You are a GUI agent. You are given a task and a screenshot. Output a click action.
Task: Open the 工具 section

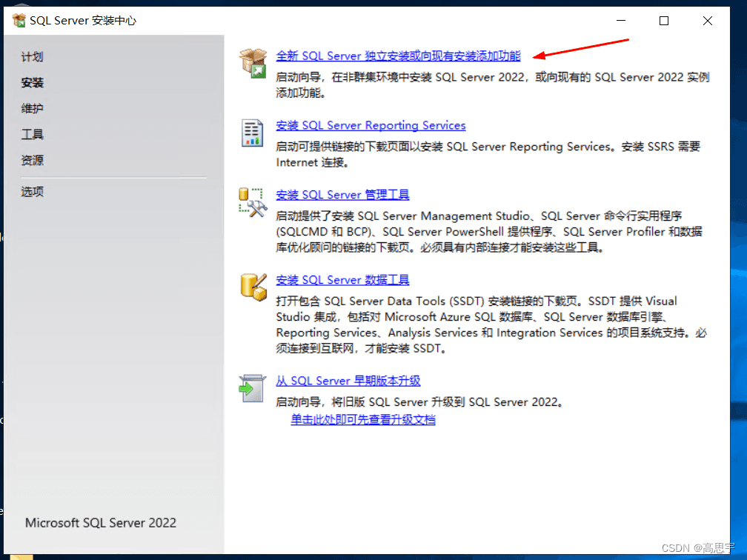tap(33, 134)
